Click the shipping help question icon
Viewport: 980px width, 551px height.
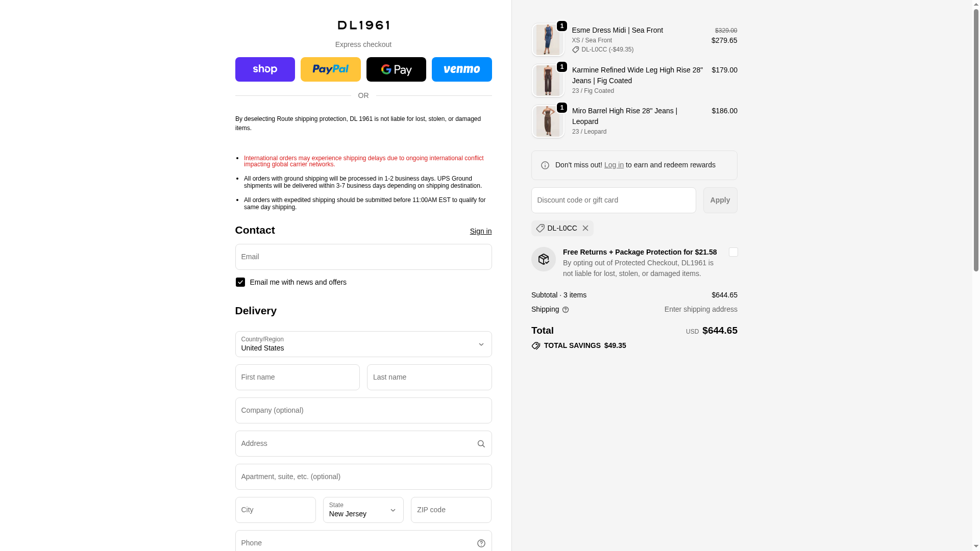[x=566, y=310]
